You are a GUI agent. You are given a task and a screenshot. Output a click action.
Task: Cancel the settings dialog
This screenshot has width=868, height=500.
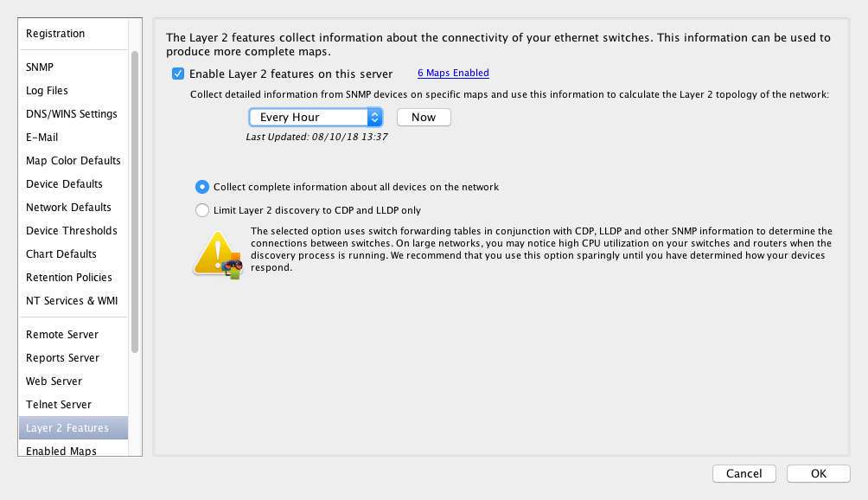tap(744, 474)
